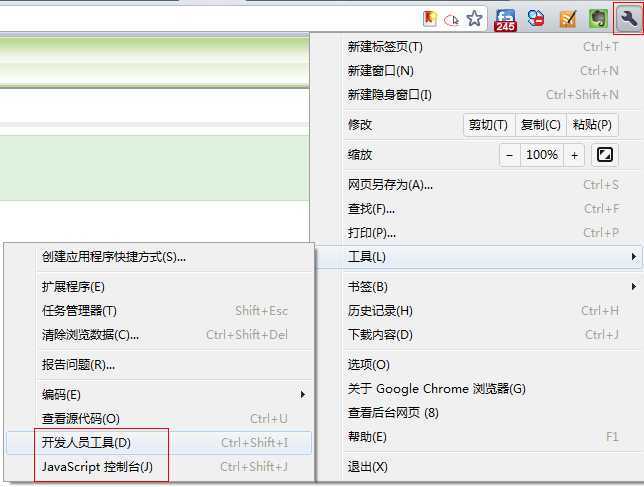Select 创建应用程序快捷方式(S)... item

tap(159, 257)
